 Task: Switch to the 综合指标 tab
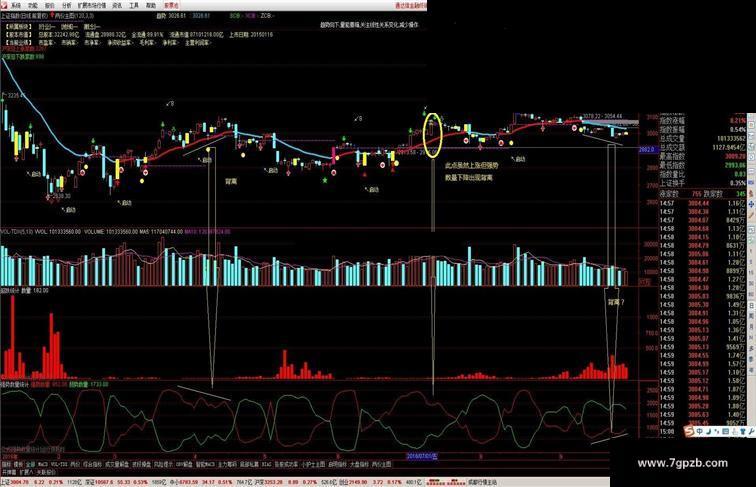92,464
